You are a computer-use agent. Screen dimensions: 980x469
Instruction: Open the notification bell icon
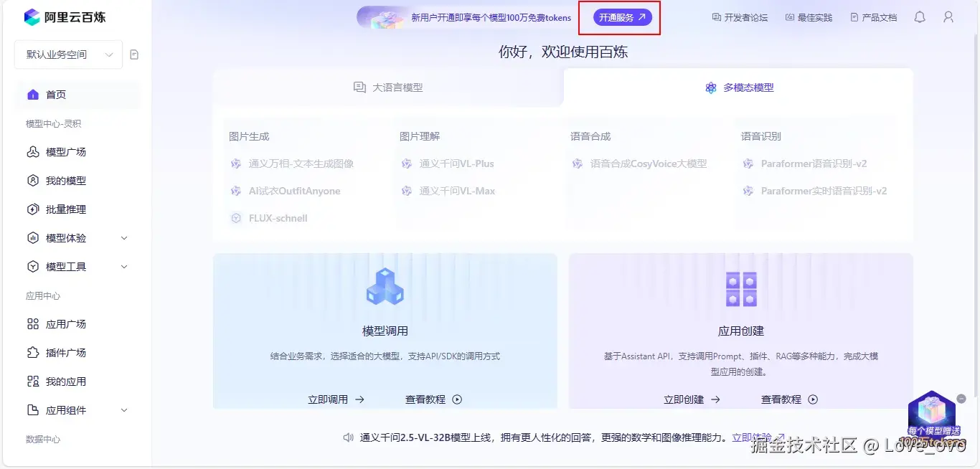(920, 17)
